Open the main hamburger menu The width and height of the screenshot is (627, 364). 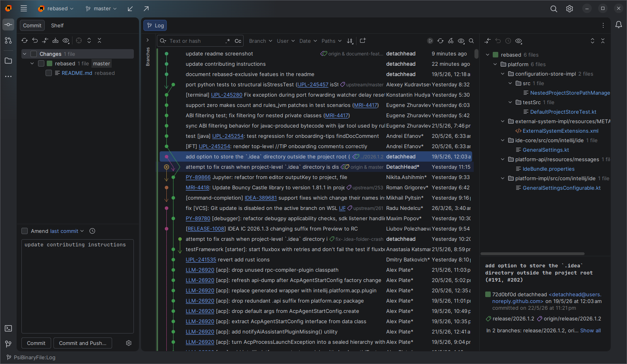tap(24, 8)
